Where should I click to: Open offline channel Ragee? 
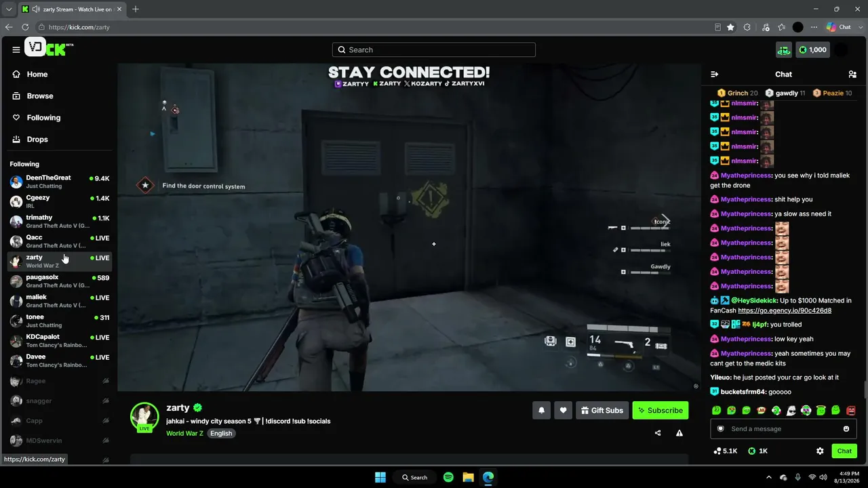[60, 381]
